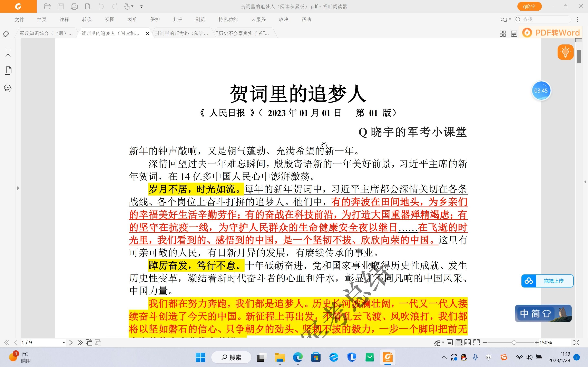Screen dimensions: 588x367
Task: Open the bookmarks panel in left sidebar
Action: click(8, 52)
